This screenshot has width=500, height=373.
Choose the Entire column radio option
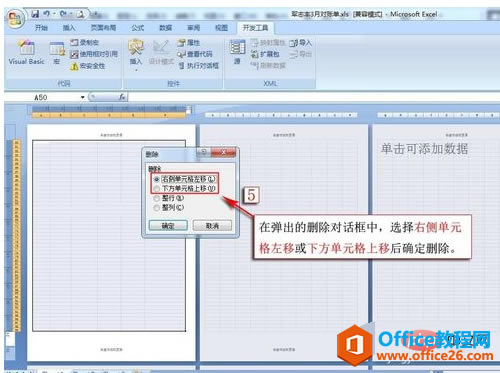(156, 207)
